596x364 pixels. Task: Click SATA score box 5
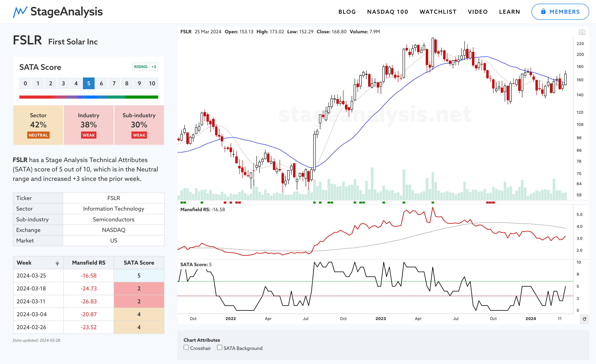tap(89, 83)
